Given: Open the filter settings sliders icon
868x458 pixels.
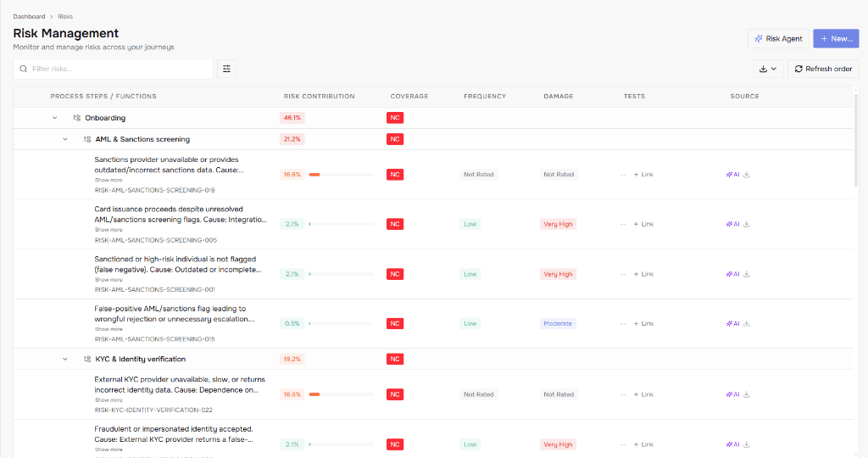Looking at the screenshot, I should tap(226, 69).
